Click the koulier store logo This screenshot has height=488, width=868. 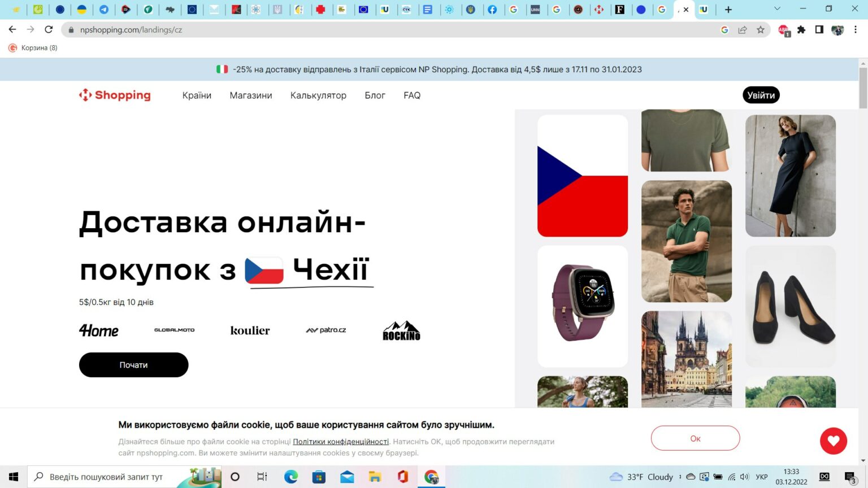[x=250, y=330]
